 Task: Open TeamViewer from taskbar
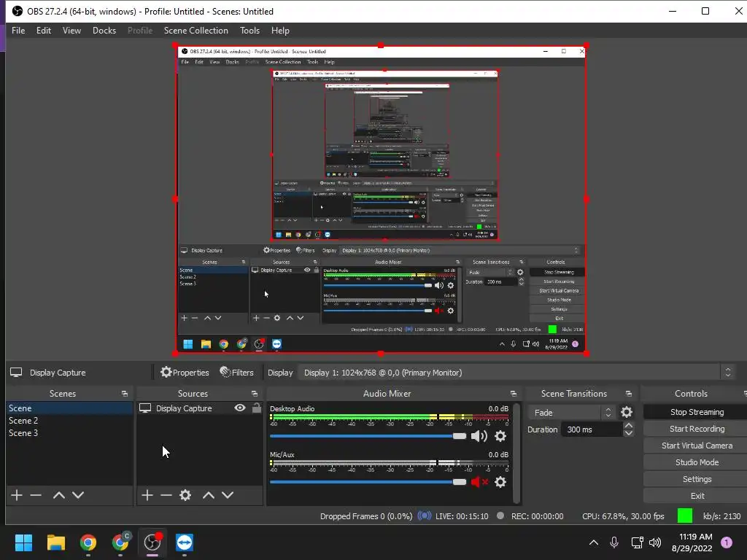(185, 542)
